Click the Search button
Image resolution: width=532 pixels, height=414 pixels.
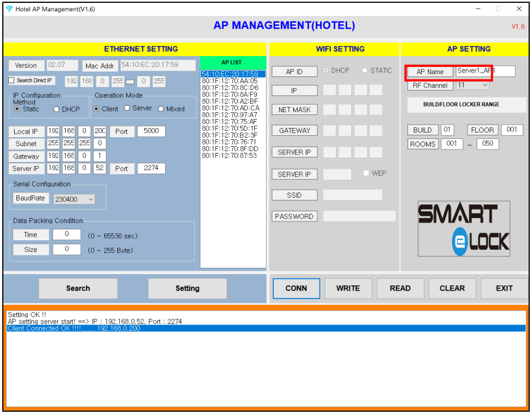[78, 288]
